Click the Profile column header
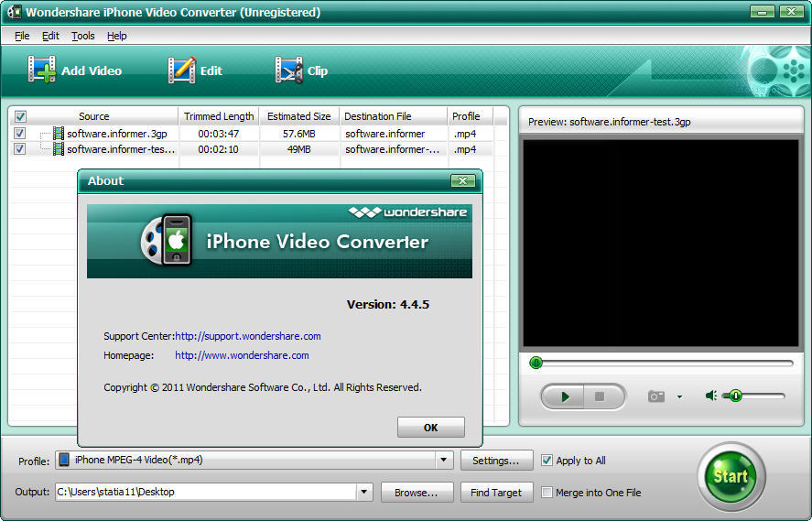812x521 pixels. tap(470, 116)
